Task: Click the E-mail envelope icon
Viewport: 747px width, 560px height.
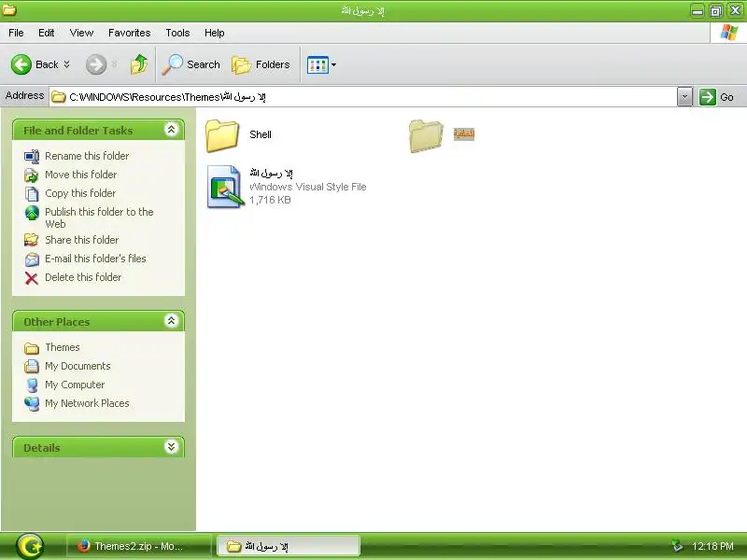Action: (32, 259)
